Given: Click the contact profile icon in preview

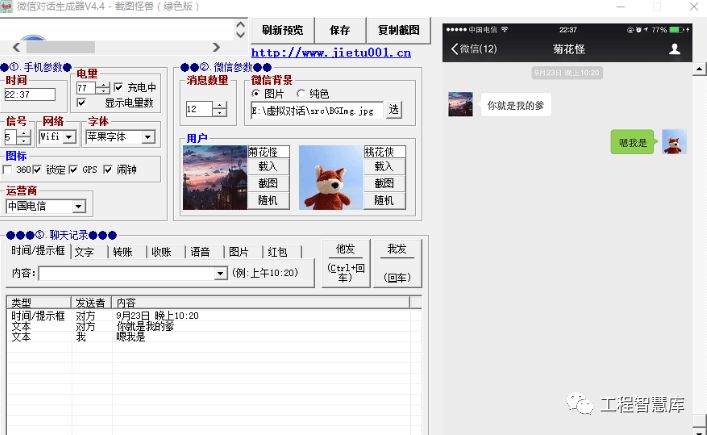Looking at the screenshot, I should coord(675,49).
